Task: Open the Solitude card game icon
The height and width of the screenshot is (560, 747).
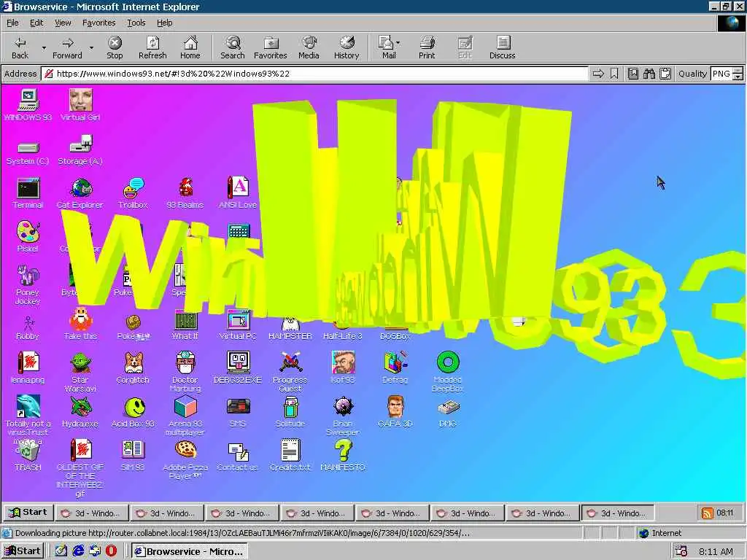Action: (290, 412)
